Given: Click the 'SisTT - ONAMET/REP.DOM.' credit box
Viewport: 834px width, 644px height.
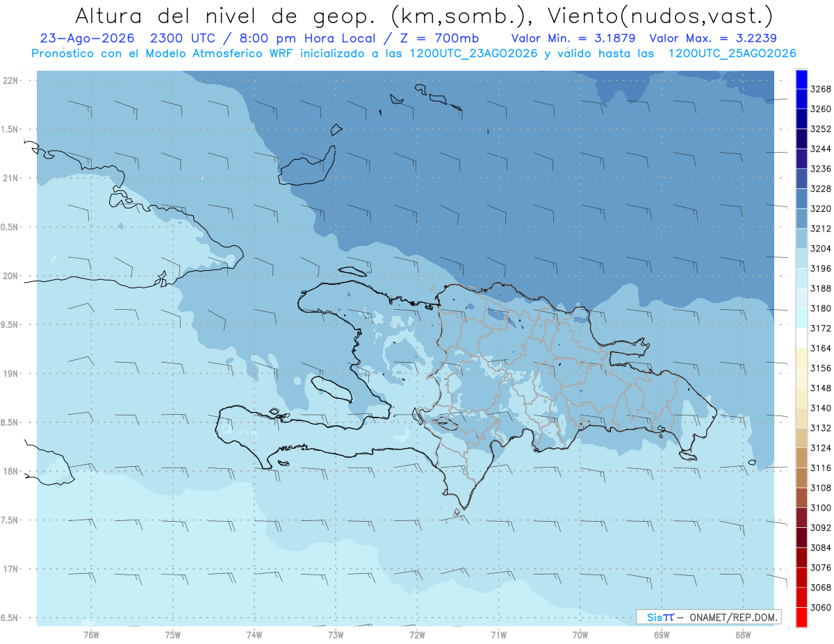Looking at the screenshot, I should click(708, 617).
